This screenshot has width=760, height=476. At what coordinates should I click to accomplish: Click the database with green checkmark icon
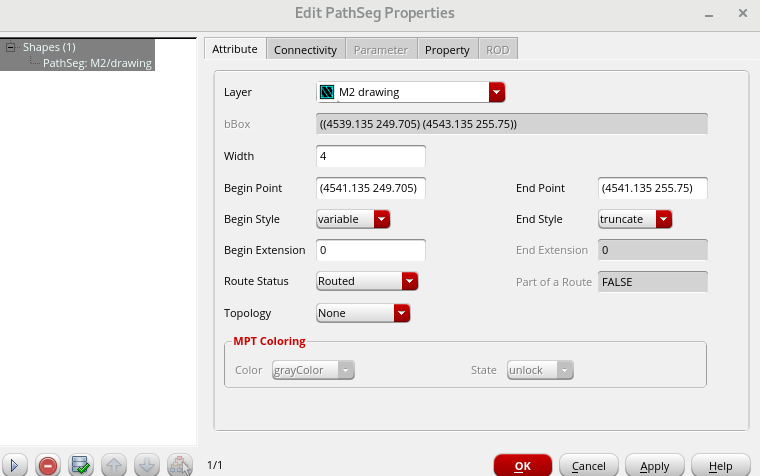click(81, 465)
